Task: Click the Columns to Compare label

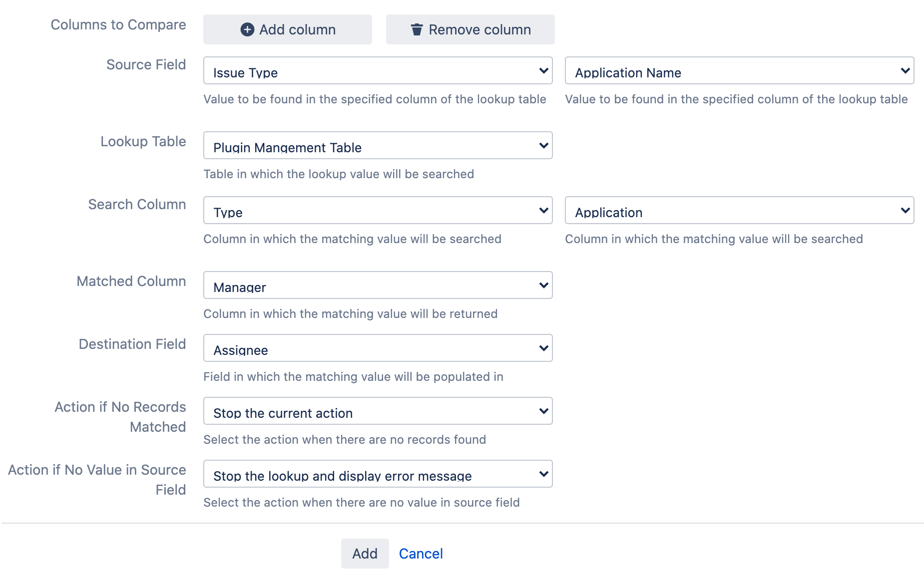Action: tap(118, 24)
